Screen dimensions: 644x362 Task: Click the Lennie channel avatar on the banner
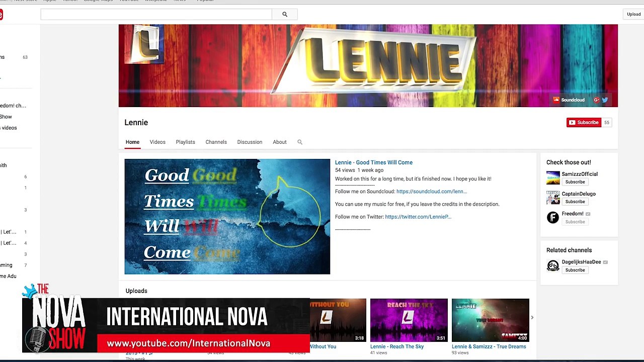pyautogui.click(x=144, y=44)
